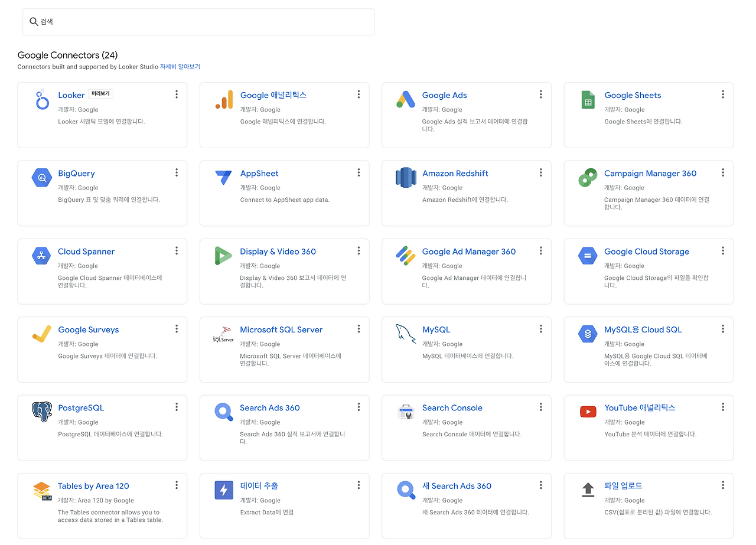The image size is (756, 545).
Task: Click 'BigQuery 표 및 맞춤 쿼리에 연결합니다.' description
Action: click(109, 200)
